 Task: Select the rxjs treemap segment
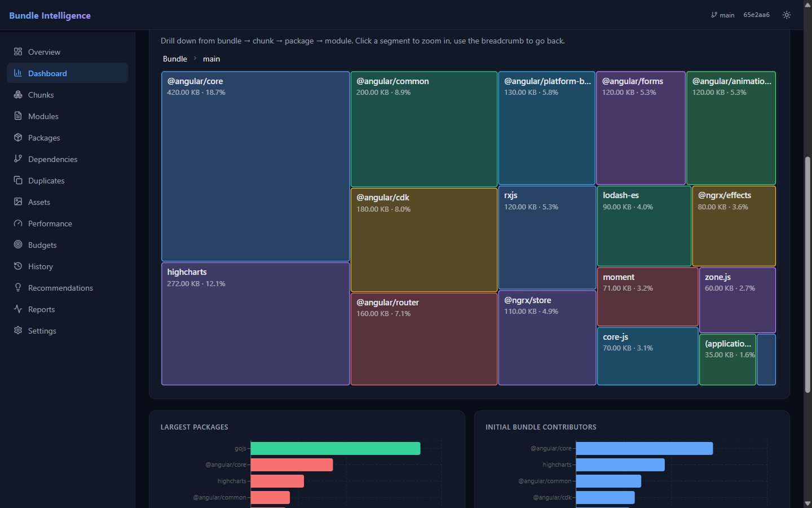(547, 238)
